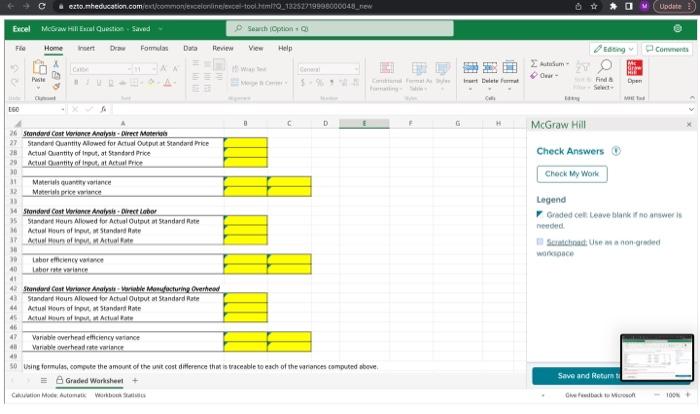Click the dollar Accounting Format icon

(x=303, y=83)
